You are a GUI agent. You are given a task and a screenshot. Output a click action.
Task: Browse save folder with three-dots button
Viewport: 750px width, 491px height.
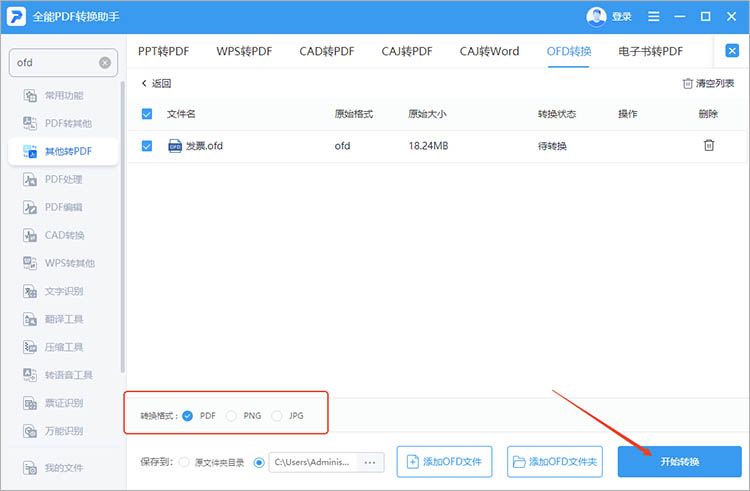(x=370, y=462)
